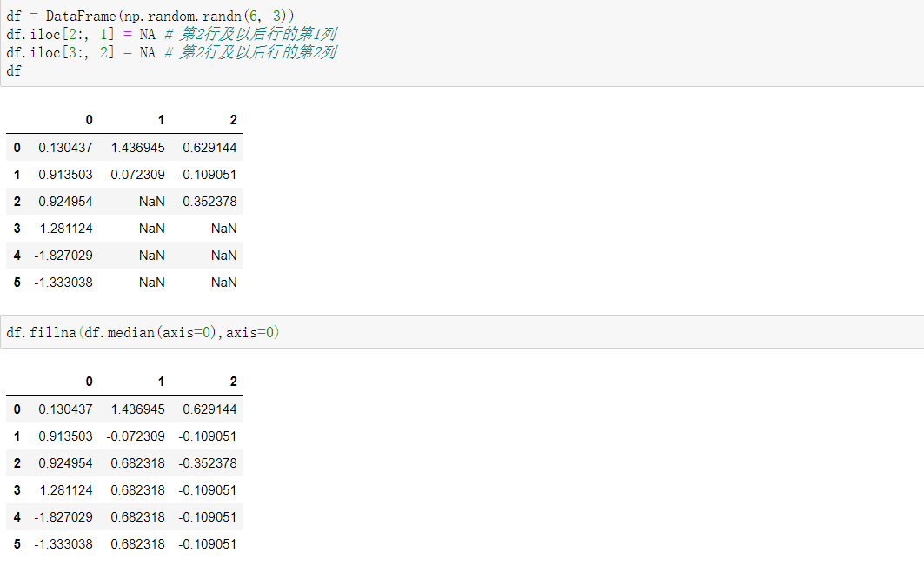Select 0.130437 in the fillna result table
This screenshot has height=572, width=924.
point(65,409)
